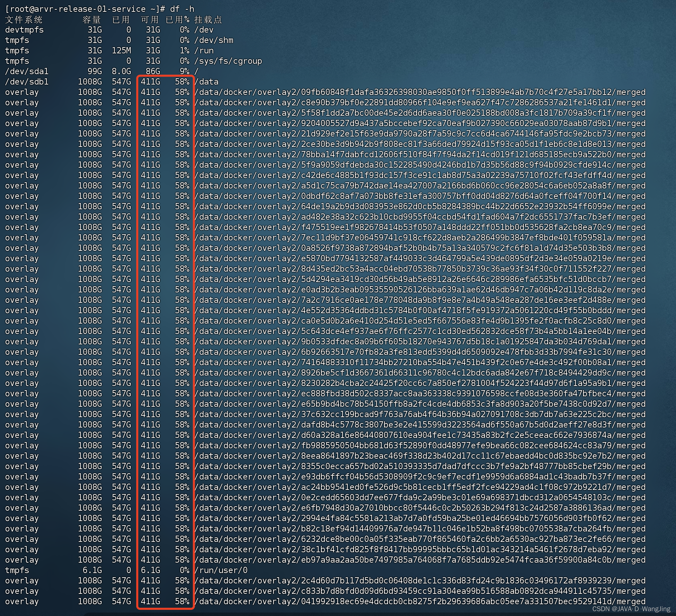This screenshot has height=616, width=676.
Task: Click overlay path starting e0ad3b2b3eab
Action: 420,290
